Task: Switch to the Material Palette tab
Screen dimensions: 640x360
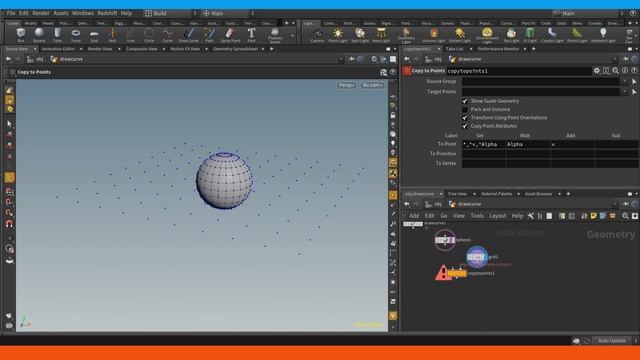Action: click(496, 194)
